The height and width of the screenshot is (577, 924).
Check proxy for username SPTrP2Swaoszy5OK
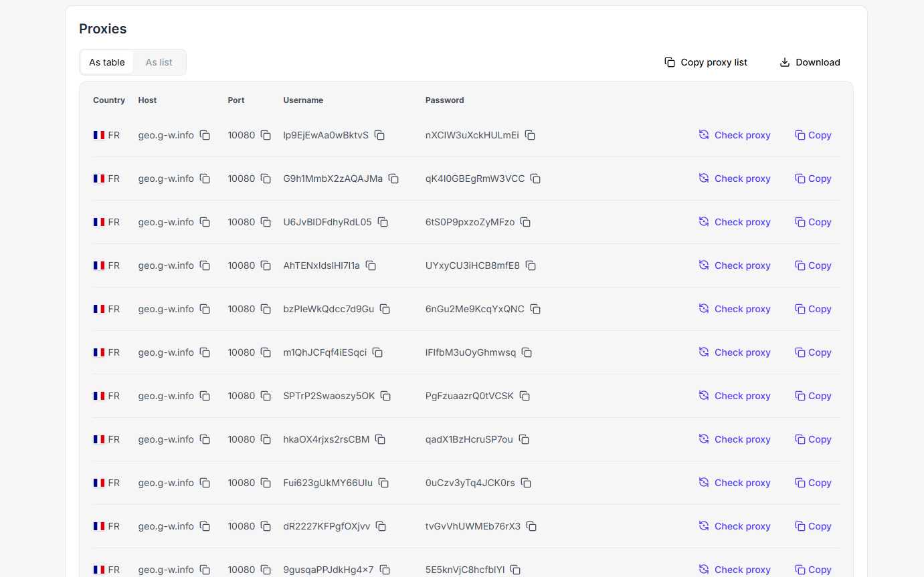[735, 396]
